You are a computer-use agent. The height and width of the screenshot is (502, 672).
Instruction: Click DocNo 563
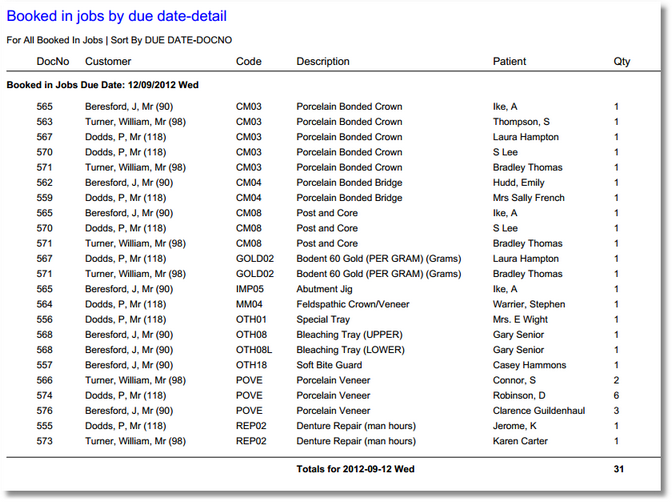(x=45, y=122)
